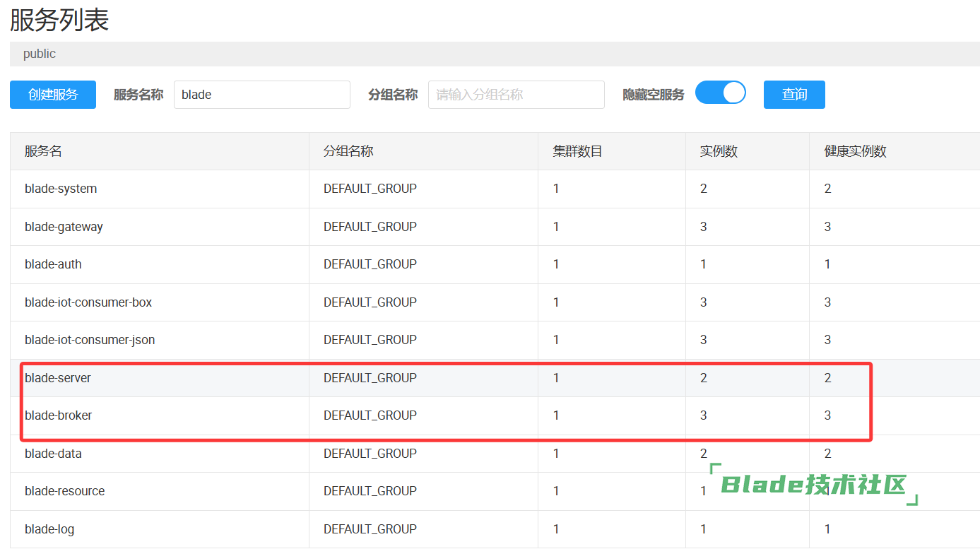Select the blade-iot-consumer-box service row
The height and width of the screenshot is (549, 980).
tap(88, 302)
